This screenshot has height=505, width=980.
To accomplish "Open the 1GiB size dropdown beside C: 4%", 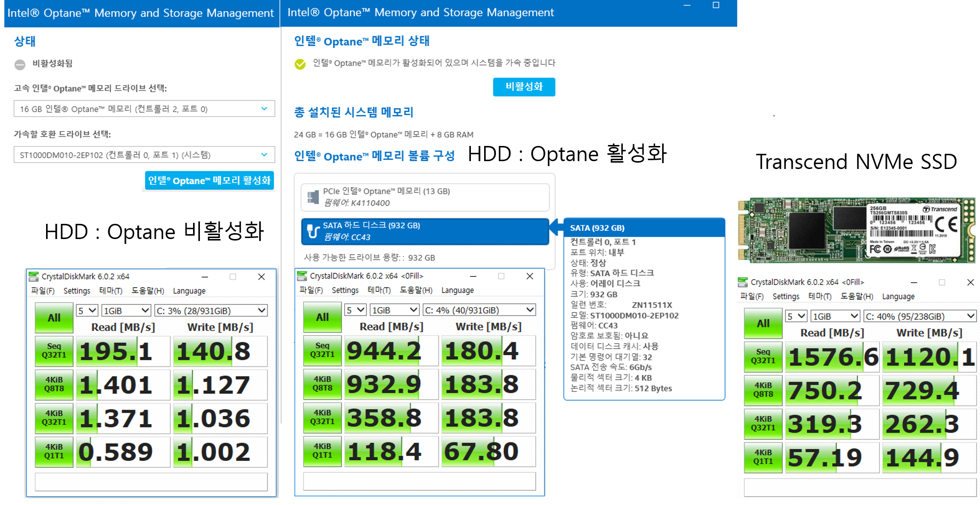I will pos(394,310).
